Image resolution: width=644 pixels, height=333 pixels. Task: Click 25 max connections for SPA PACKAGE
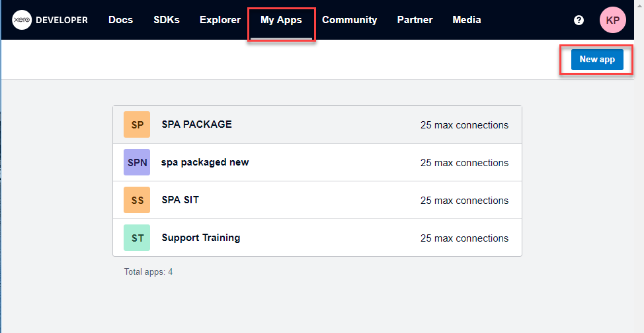pyautogui.click(x=465, y=125)
